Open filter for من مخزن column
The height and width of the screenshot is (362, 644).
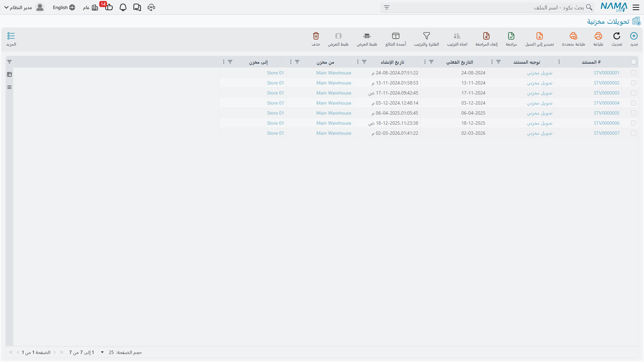point(297,62)
